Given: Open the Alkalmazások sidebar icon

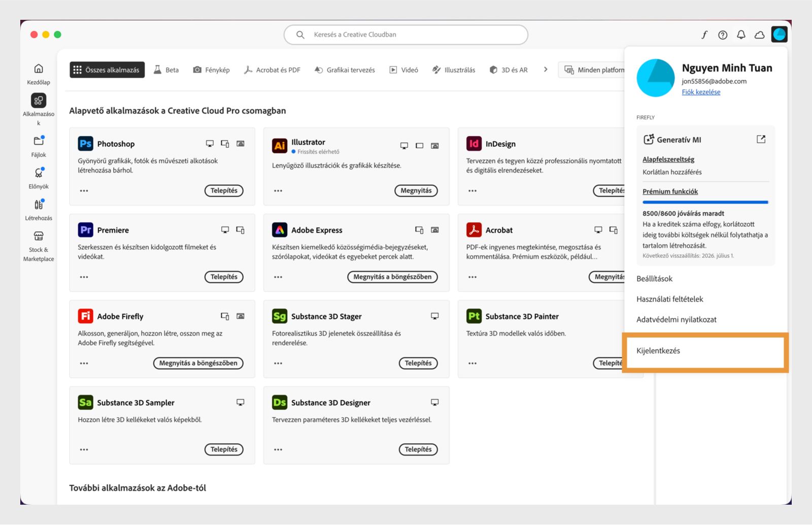Looking at the screenshot, I should [x=39, y=101].
